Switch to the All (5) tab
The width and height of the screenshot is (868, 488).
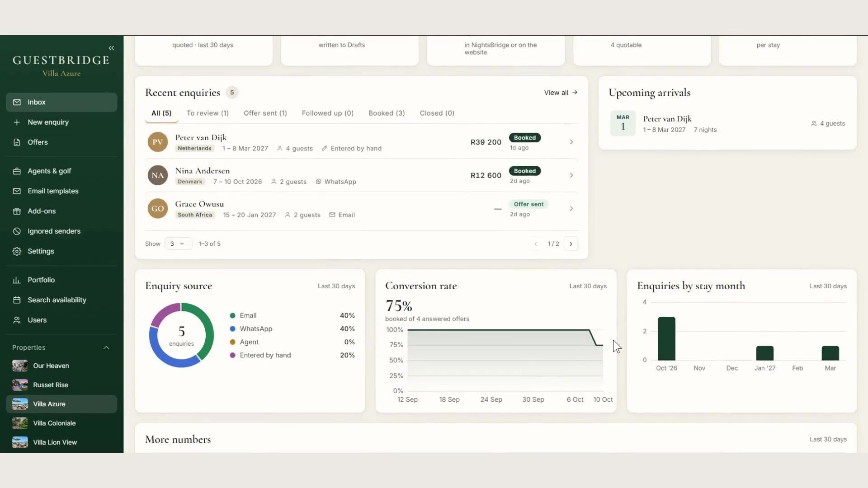[x=161, y=113]
